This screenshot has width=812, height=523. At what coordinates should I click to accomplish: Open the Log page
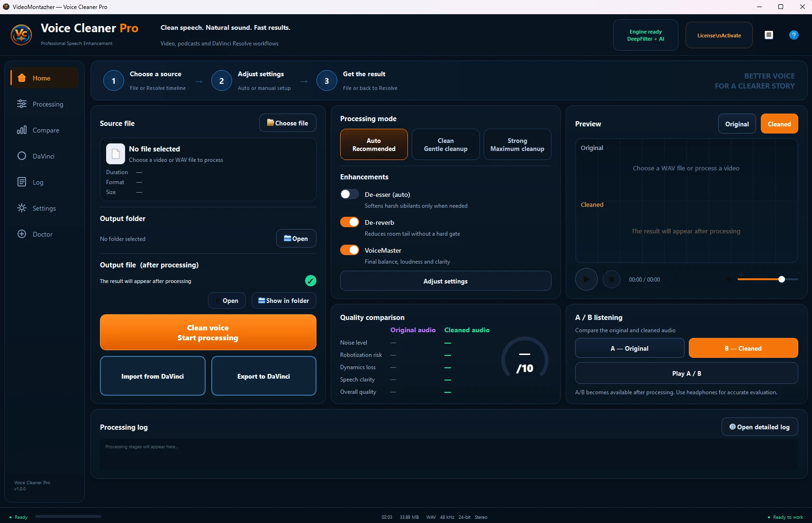coord(45,182)
